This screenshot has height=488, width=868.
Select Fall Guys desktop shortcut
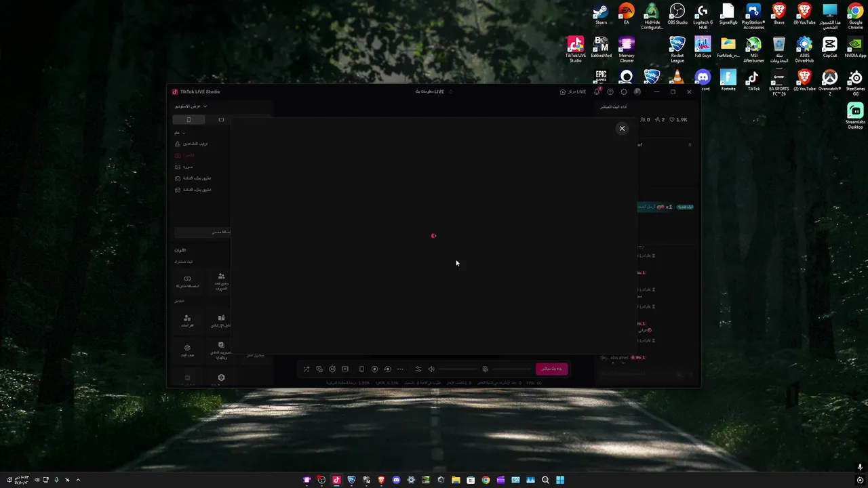pyautogui.click(x=703, y=47)
